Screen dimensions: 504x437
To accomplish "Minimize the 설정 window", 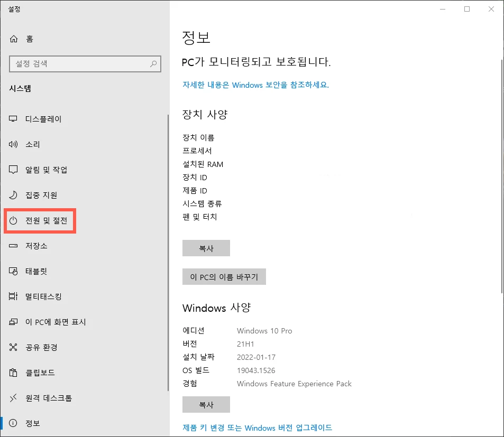I will point(443,9).
